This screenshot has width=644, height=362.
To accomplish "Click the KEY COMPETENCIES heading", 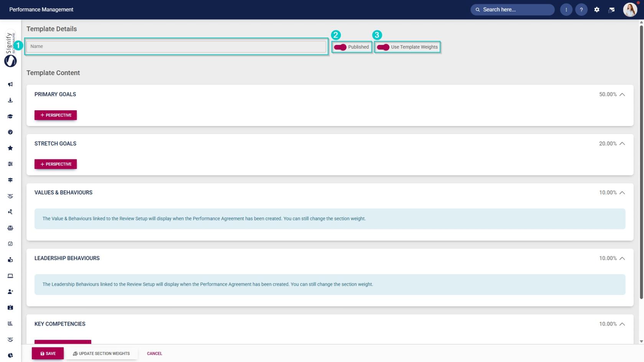I will coord(60,324).
